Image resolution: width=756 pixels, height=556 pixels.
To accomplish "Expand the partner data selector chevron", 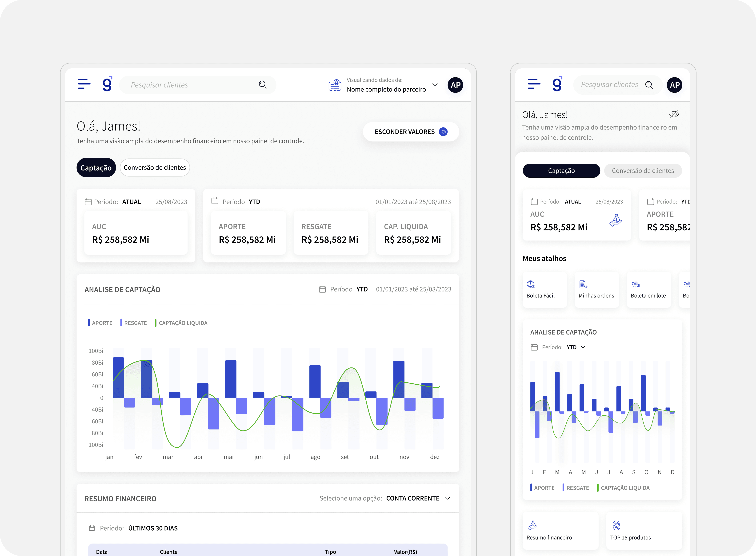I will [x=435, y=85].
